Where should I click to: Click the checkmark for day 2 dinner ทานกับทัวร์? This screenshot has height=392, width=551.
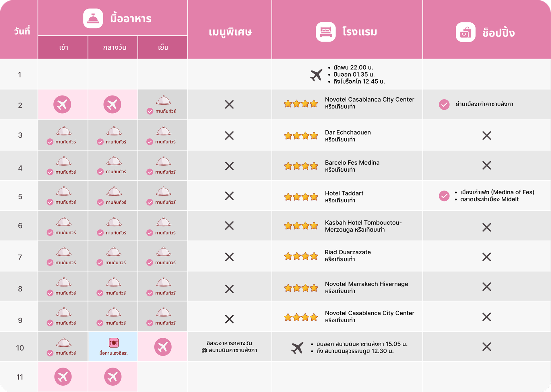(x=150, y=111)
